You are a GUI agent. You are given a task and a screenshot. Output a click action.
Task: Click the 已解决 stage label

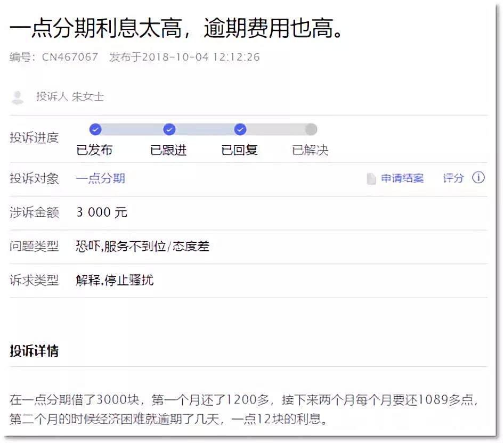point(310,150)
